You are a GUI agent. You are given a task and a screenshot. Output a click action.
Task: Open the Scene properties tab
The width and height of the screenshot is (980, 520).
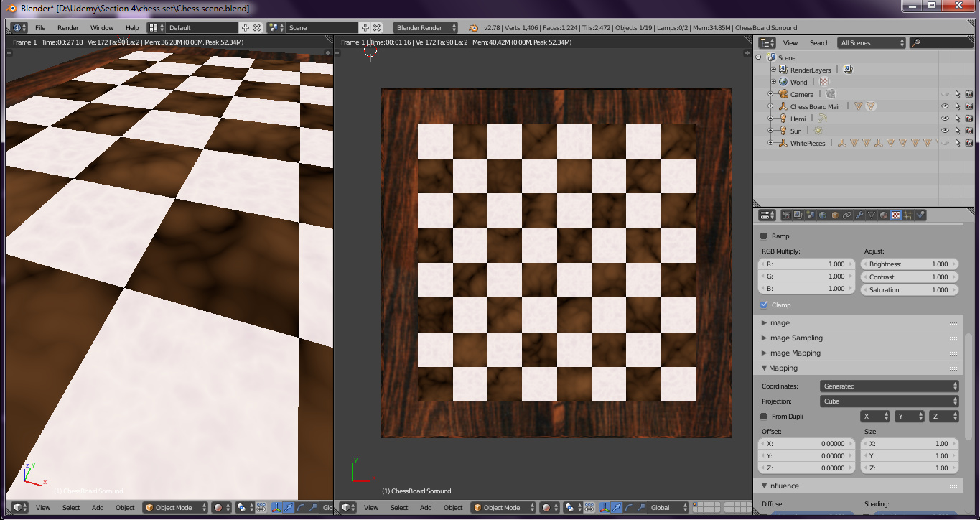[810, 215]
